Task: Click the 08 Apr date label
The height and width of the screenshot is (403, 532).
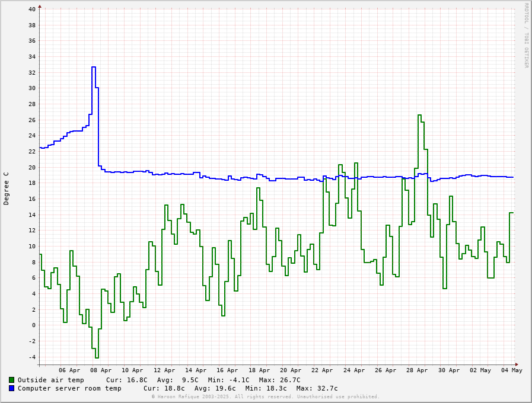Action: pos(101,370)
